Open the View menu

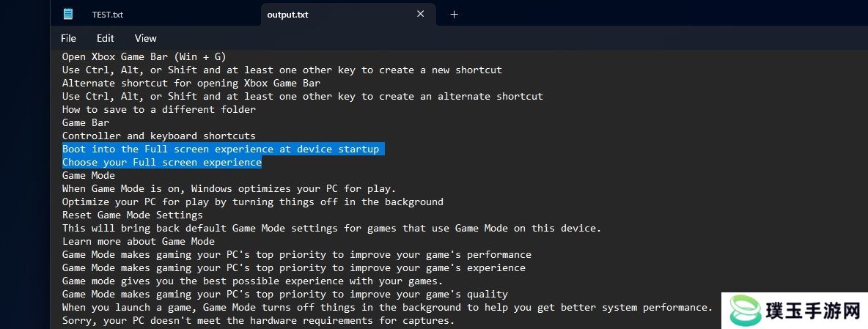(146, 38)
